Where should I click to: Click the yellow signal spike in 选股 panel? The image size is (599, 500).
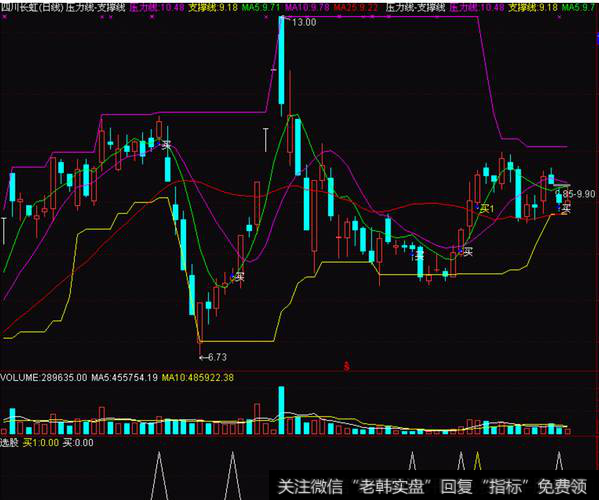click(x=477, y=461)
